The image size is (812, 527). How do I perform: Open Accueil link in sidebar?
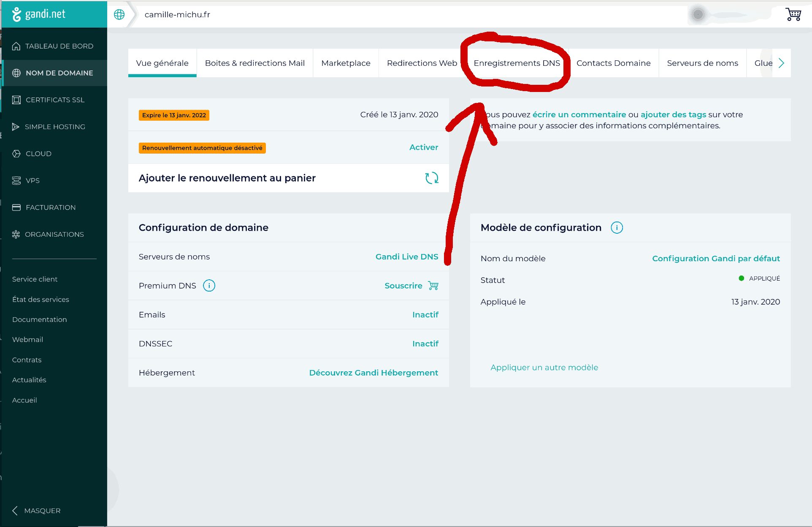point(24,400)
